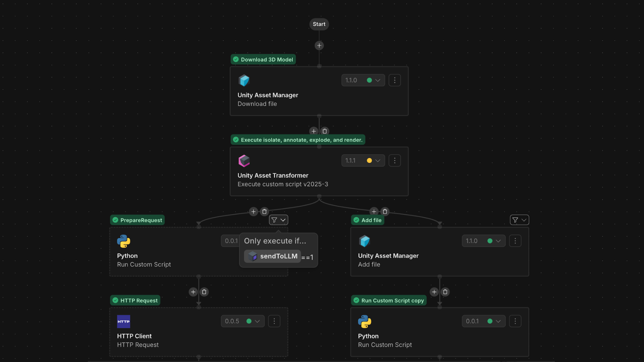Click the Unity Asset Transformer icon
Viewport: 644px width, 362px height.
244,161
